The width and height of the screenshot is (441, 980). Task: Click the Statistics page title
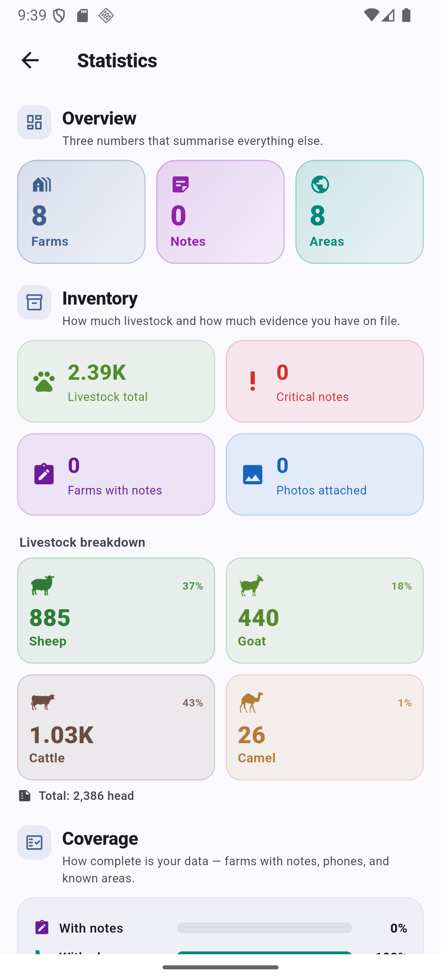117,60
